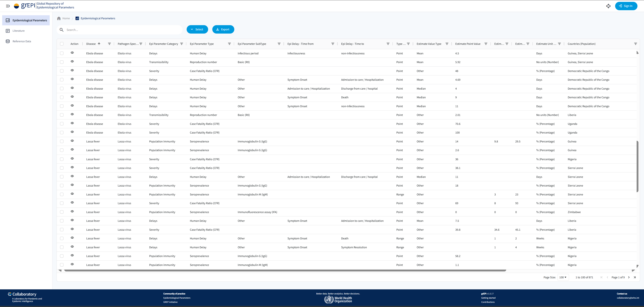
Task: Open the Page Size dropdown showing 100
Action: coord(563,277)
